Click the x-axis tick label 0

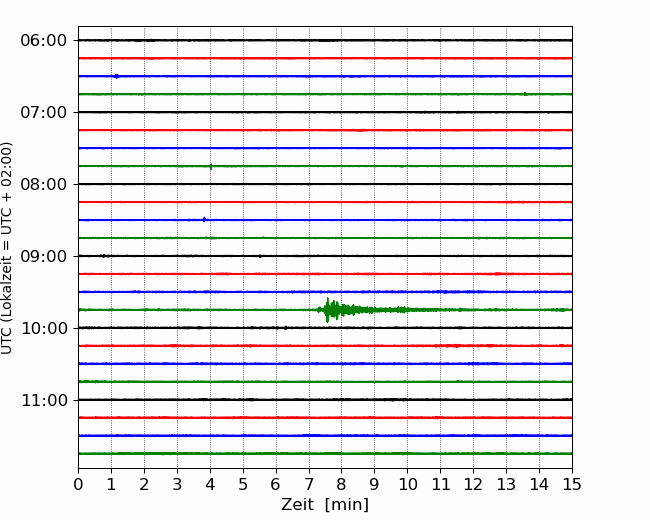(78, 484)
